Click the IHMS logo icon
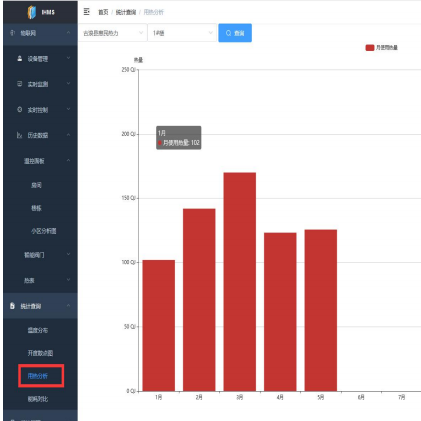The width and height of the screenshot is (421, 421). (x=32, y=12)
